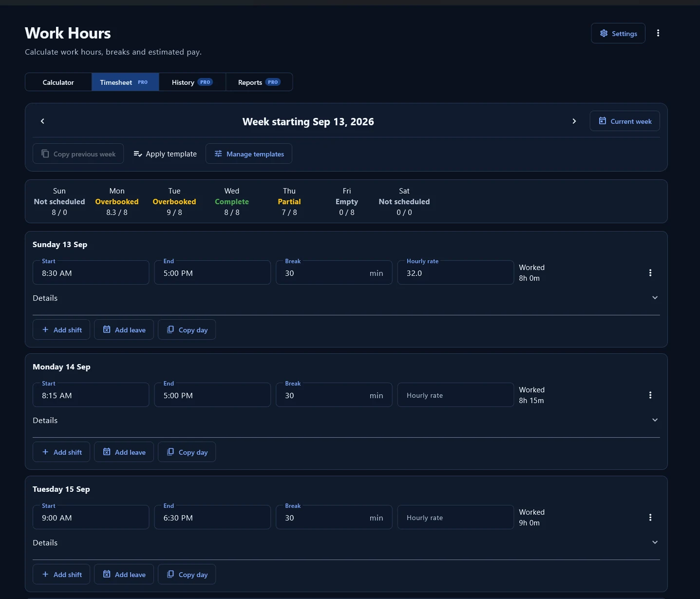Expand the Tuesday 15 Sep Details section
700x599 pixels.
tap(346, 542)
